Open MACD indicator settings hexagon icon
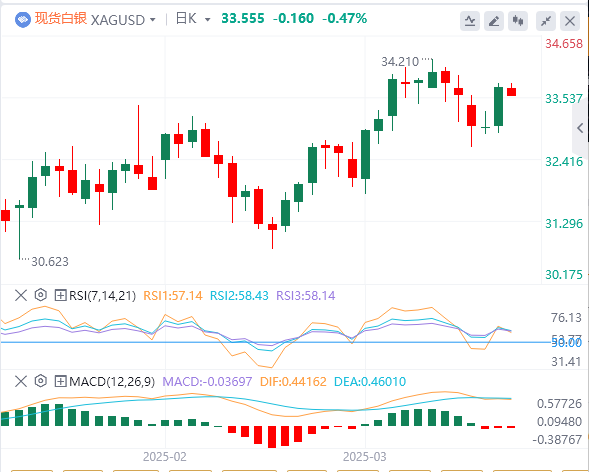This screenshot has width=589, height=472. pyautogui.click(x=41, y=382)
